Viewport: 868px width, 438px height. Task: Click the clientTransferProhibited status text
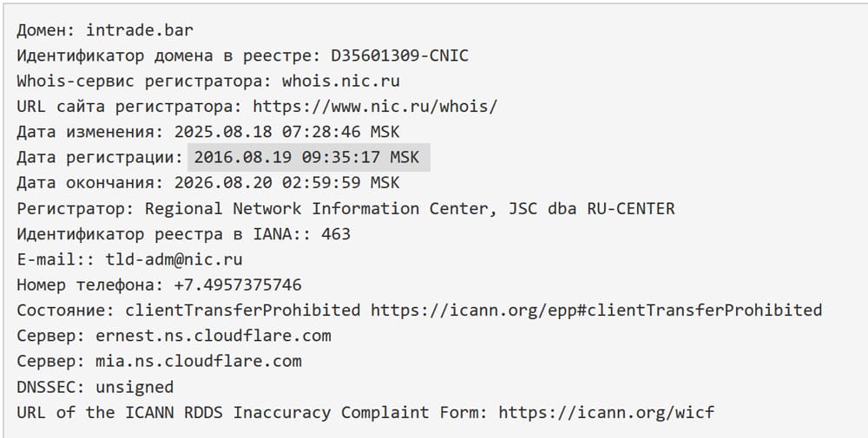(x=243, y=311)
